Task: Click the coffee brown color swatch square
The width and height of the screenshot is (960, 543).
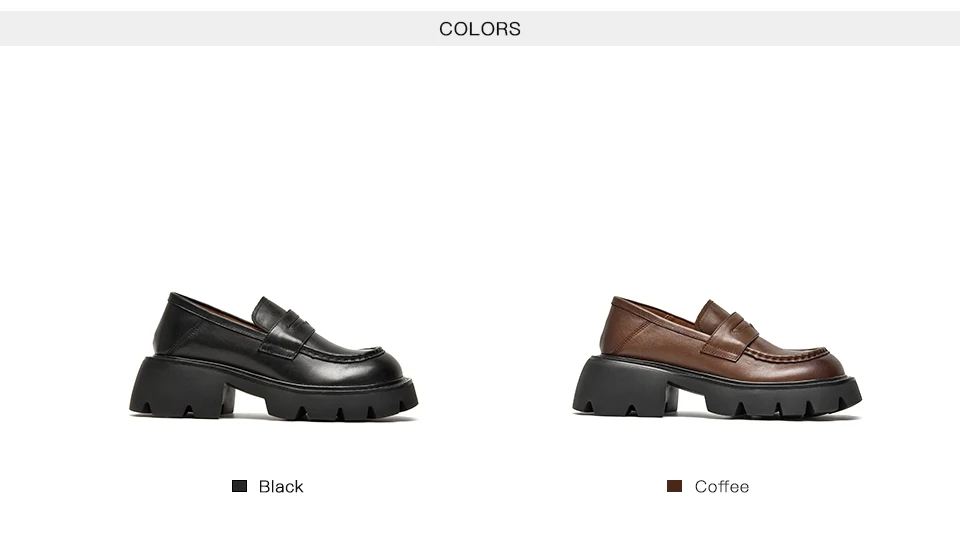Action: (x=674, y=486)
